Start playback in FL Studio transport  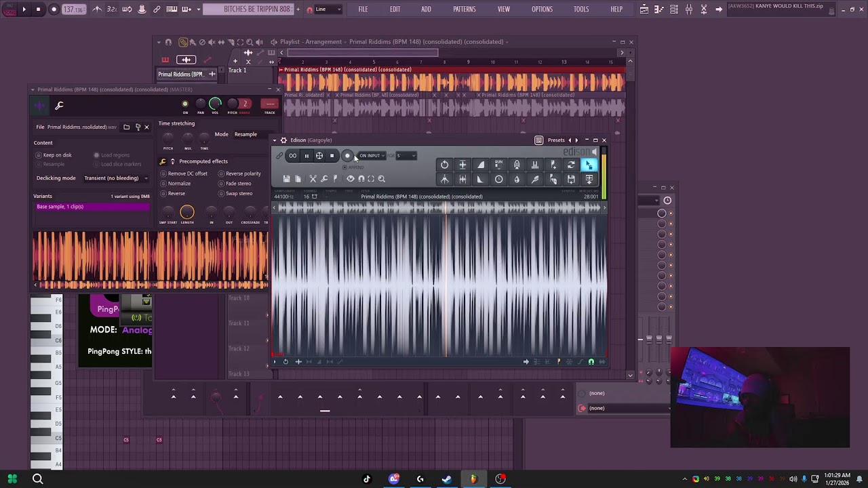pos(24,9)
